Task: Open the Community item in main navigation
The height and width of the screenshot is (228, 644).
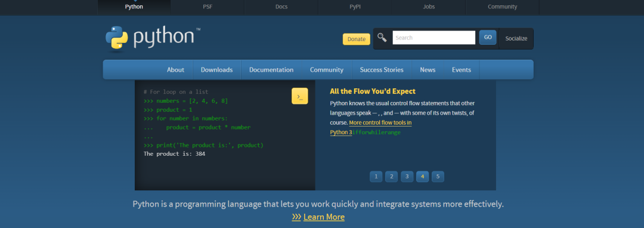Action: pyautogui.click(x=327, y=70)
